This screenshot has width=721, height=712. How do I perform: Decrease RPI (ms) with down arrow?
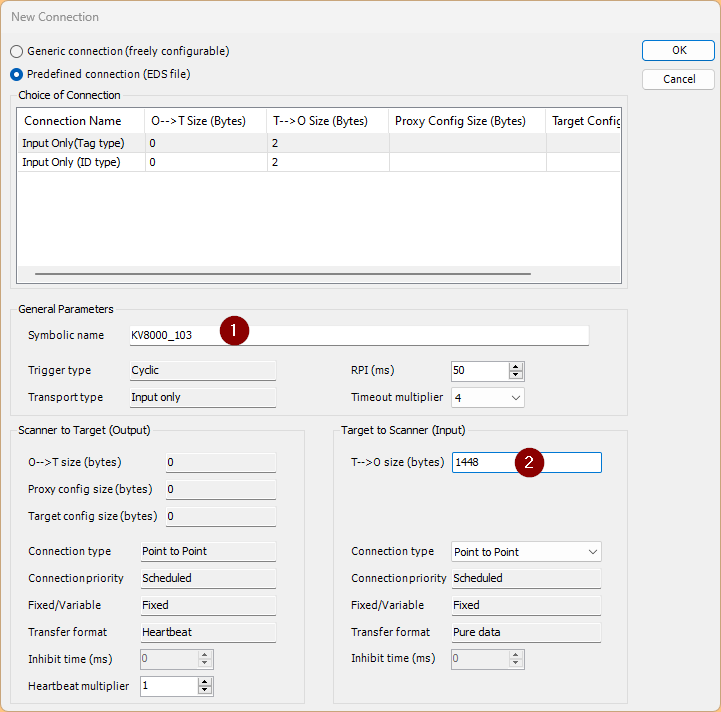coord(516,375)
